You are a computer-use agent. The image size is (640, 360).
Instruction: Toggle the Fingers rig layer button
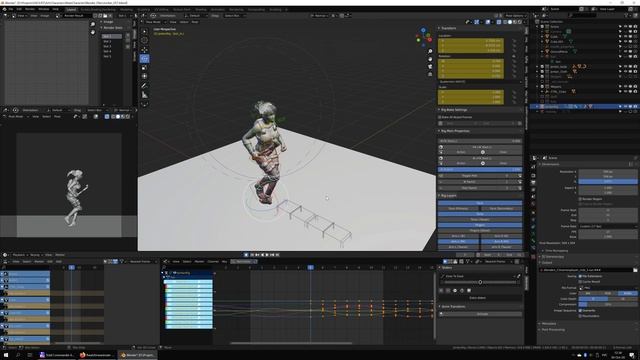480,225
